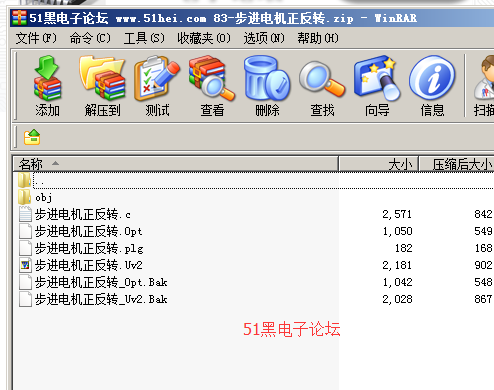494x390 pixels.
Task: Click size value 2,181
Action: tap(397, 265)
